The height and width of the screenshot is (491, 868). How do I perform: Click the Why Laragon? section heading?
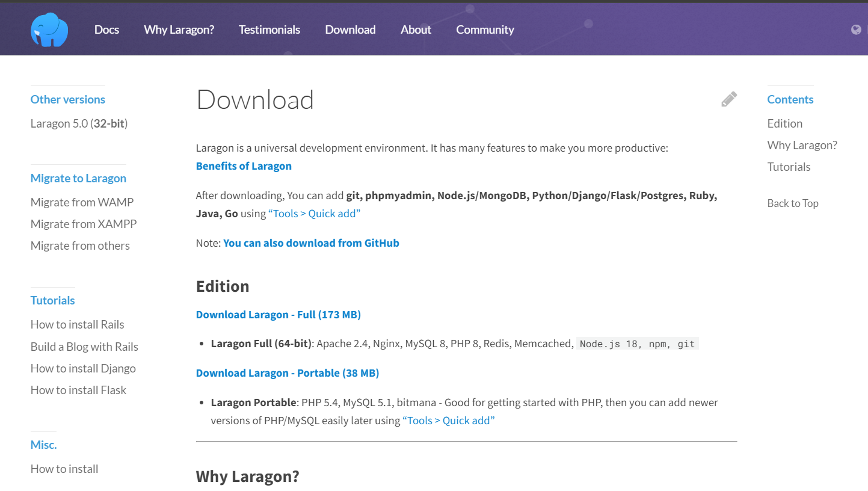(x=248, y=477)
